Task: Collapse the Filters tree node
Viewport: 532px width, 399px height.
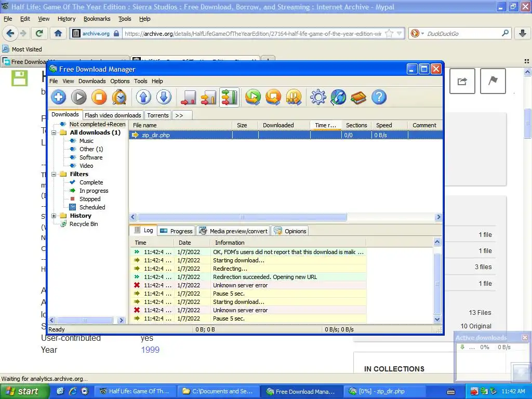Action: 54,174
